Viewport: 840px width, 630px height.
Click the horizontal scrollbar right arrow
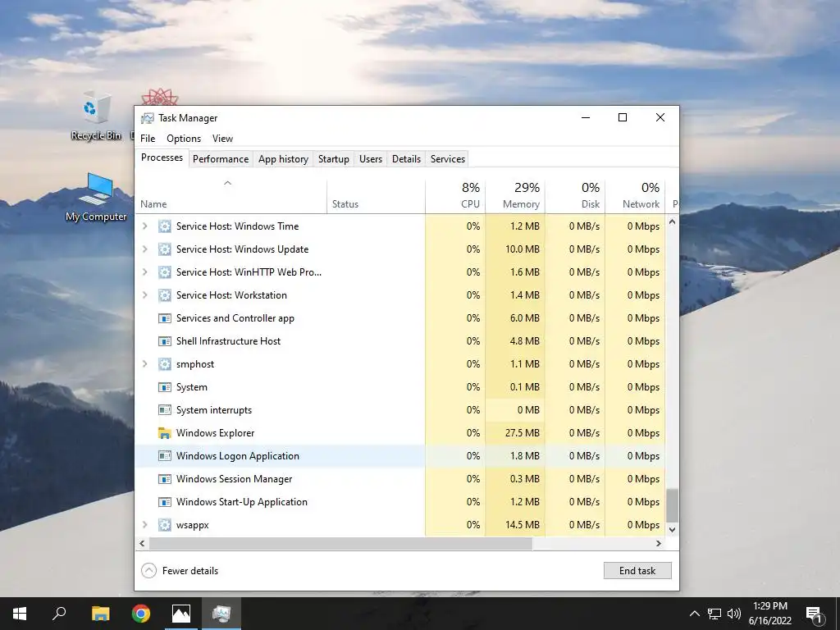tap(659, 543)
